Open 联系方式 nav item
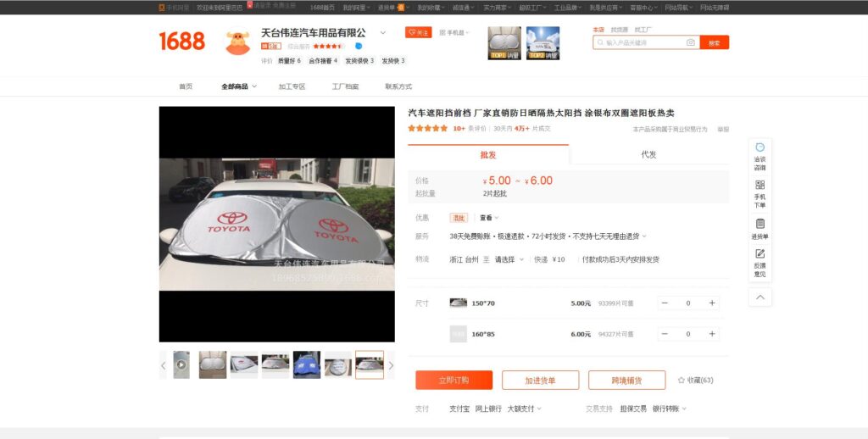Screen dimensions: 868x439 pyautogui.click(x=398, y=86)
